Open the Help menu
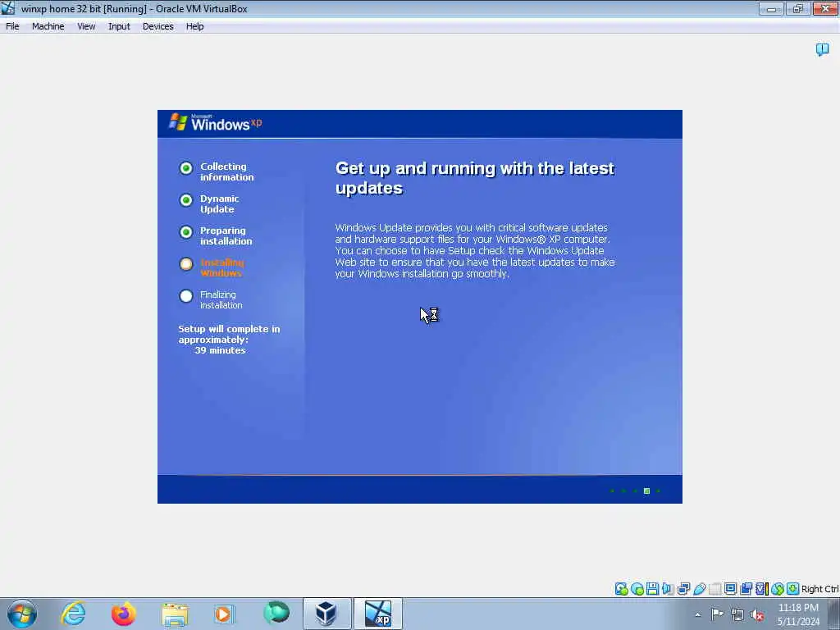The width and height of the screenshot is (840, 630). [194, 26]
